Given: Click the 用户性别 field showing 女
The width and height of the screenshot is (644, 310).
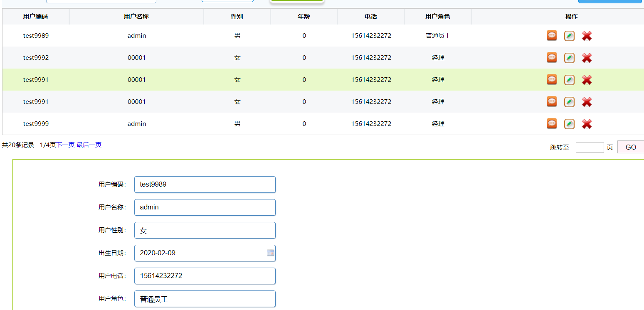Looking at the screenshot, I should click(x=205, y=230).
